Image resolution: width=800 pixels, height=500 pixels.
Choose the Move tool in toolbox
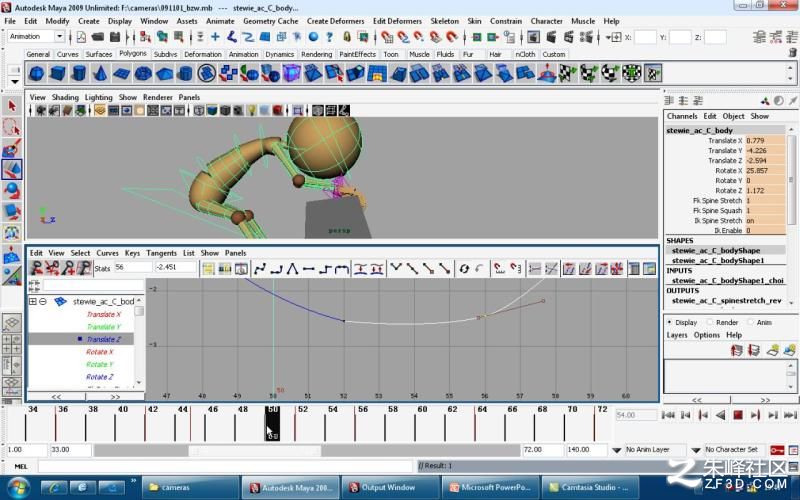(12, 169)
